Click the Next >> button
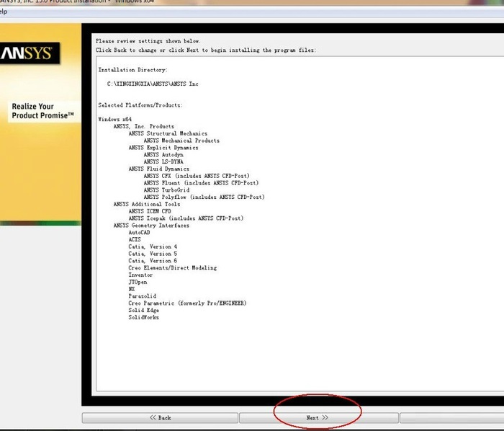 coord(318,417)
